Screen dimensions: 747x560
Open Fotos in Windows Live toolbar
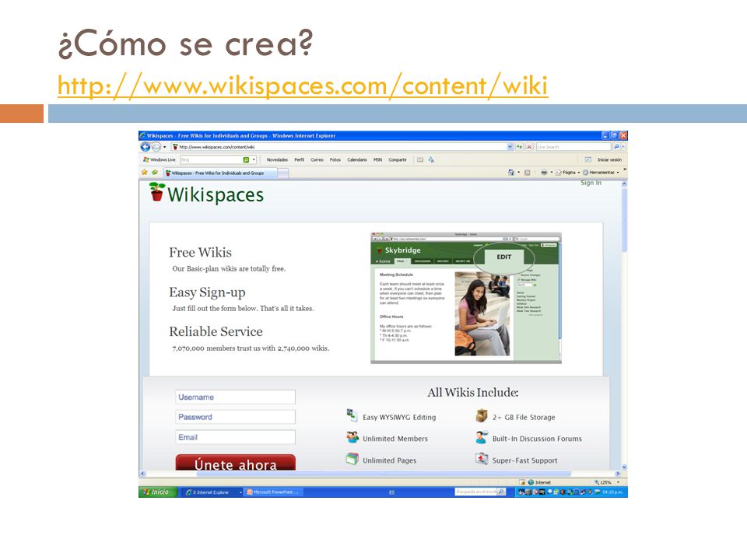(335, 160)
